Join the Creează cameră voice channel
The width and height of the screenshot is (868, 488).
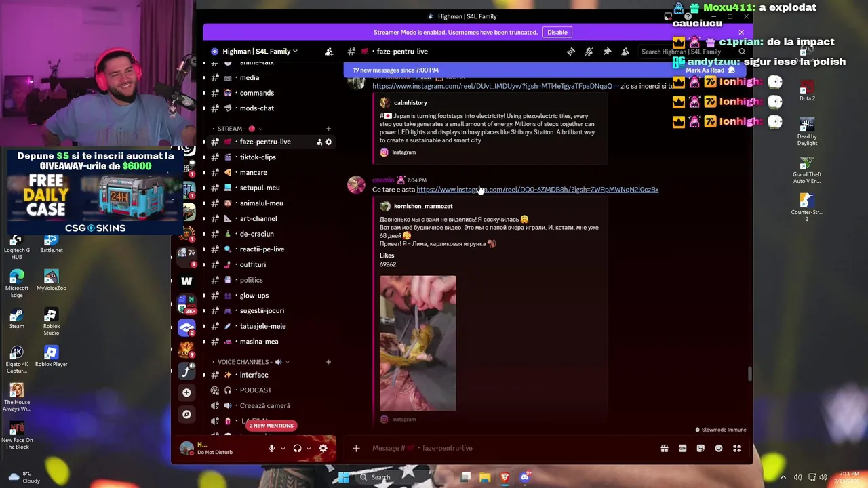[266, 406]
